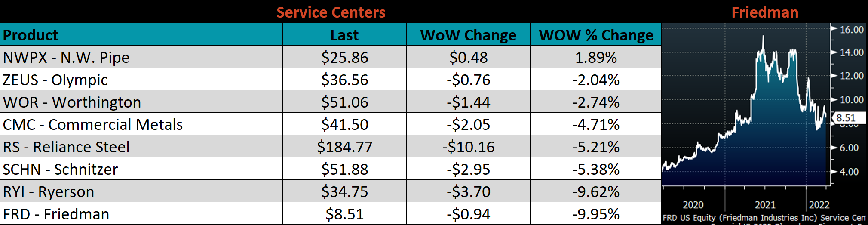Select the Product column header
Viewport: 868px width, 225px height.
click(31, 35)
